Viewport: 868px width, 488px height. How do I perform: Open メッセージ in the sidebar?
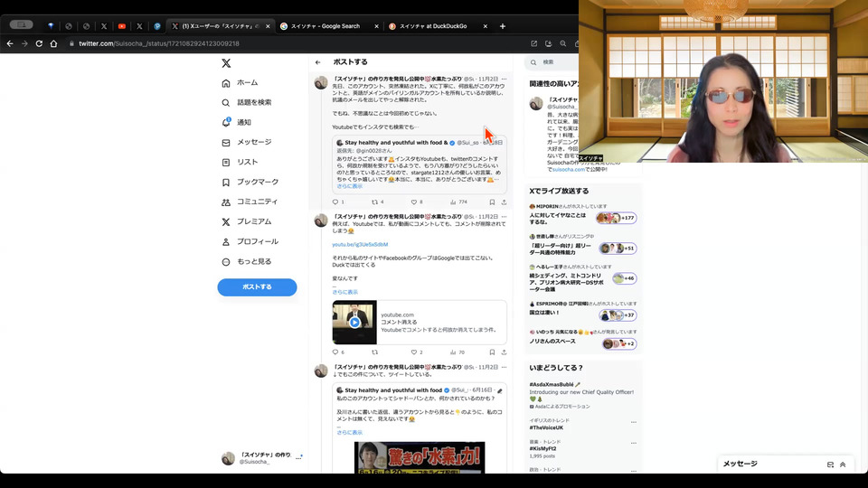(246, 142)
